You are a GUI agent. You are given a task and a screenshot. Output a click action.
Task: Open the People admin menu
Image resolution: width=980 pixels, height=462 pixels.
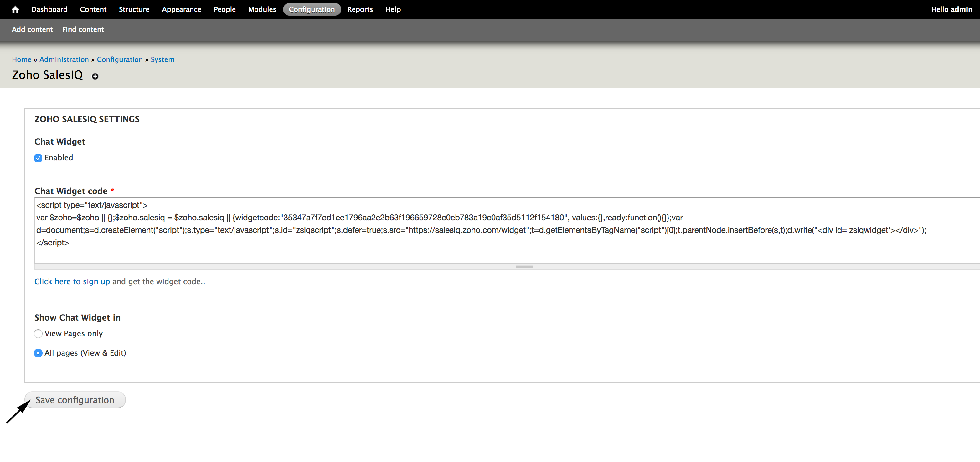point(224,9)
